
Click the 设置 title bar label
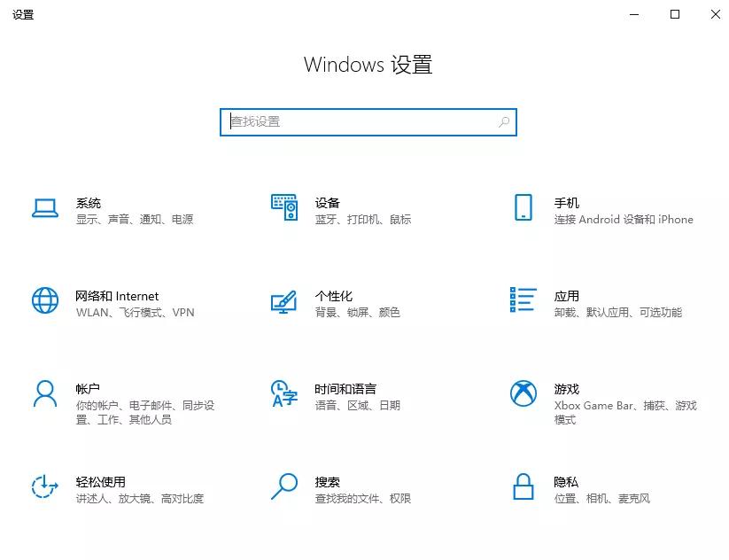[23, 14]
